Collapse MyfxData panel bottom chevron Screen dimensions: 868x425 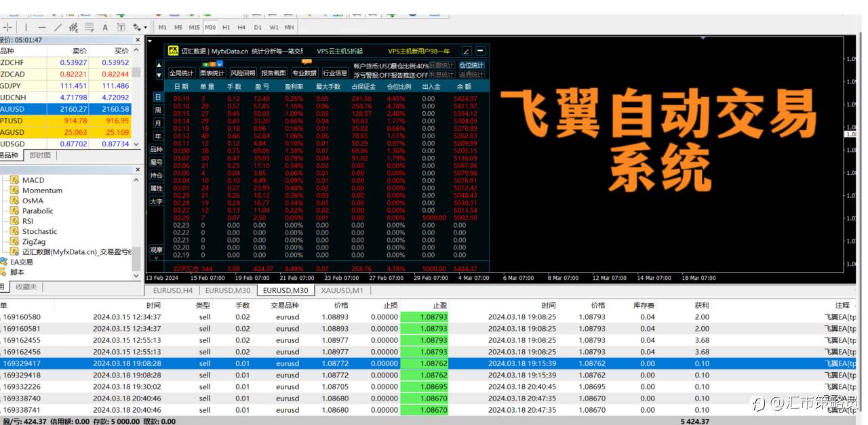point(157,258)
